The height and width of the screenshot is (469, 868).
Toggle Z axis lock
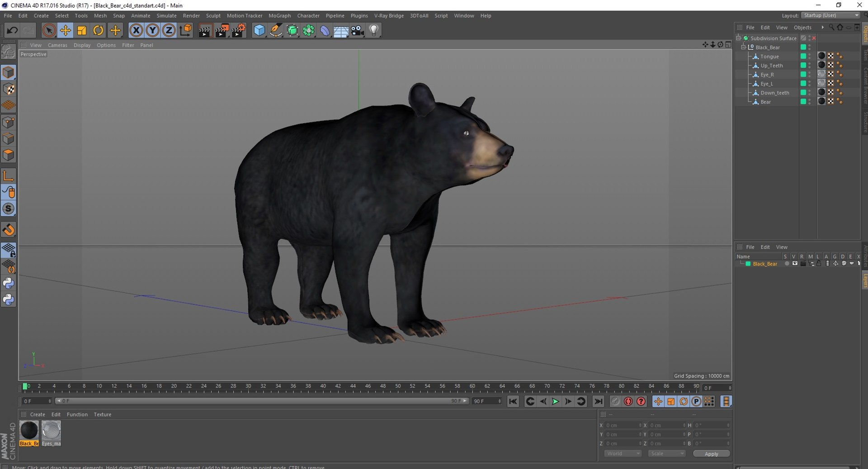(169, 30)
